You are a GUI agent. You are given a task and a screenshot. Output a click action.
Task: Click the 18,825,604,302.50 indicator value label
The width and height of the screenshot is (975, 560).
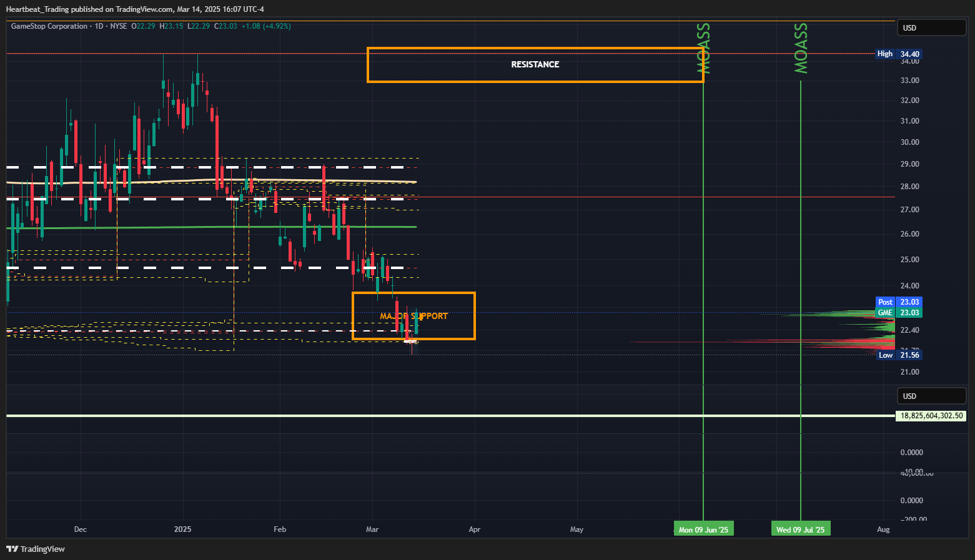(x=931, y=415)
